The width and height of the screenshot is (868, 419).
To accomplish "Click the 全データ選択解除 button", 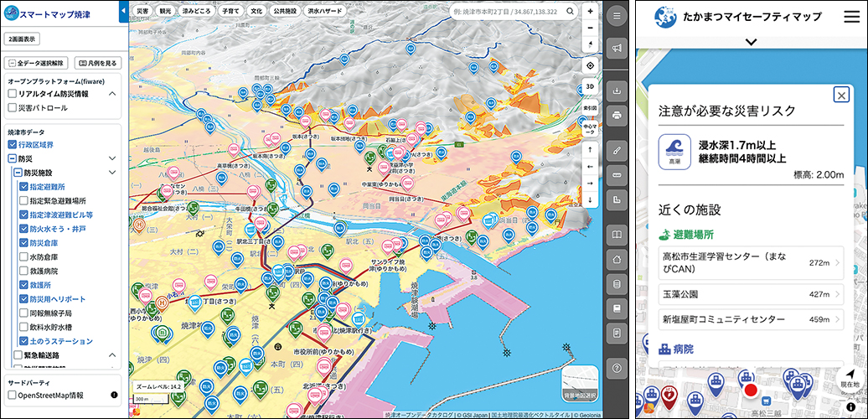I will click(37, 63).
